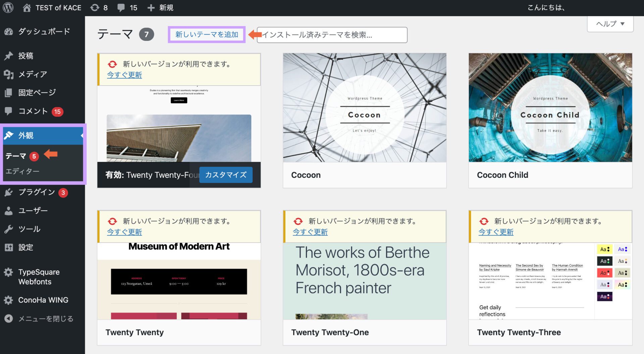
Task: Click the WordPress logo icon
Action: click(8, 7)
